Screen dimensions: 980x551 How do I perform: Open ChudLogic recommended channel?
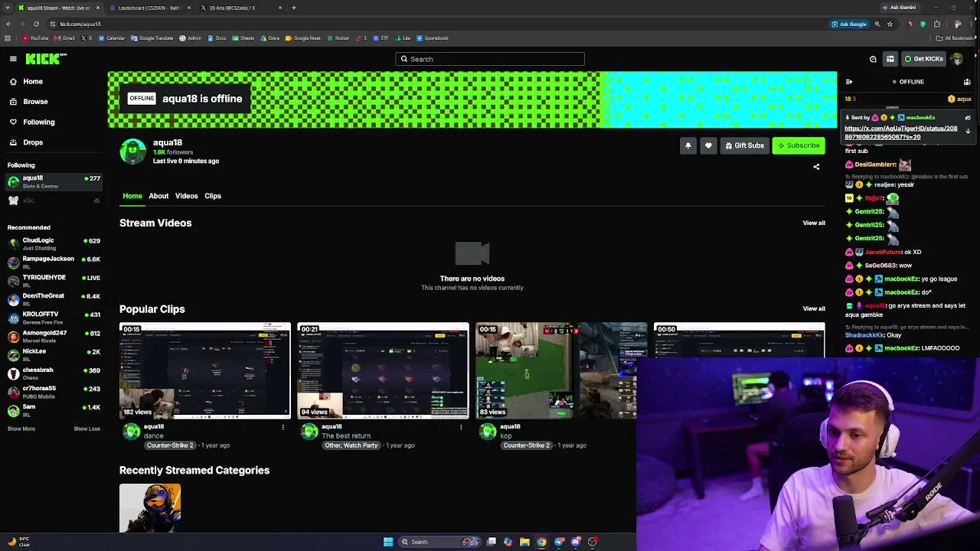[x=54, y=243]
